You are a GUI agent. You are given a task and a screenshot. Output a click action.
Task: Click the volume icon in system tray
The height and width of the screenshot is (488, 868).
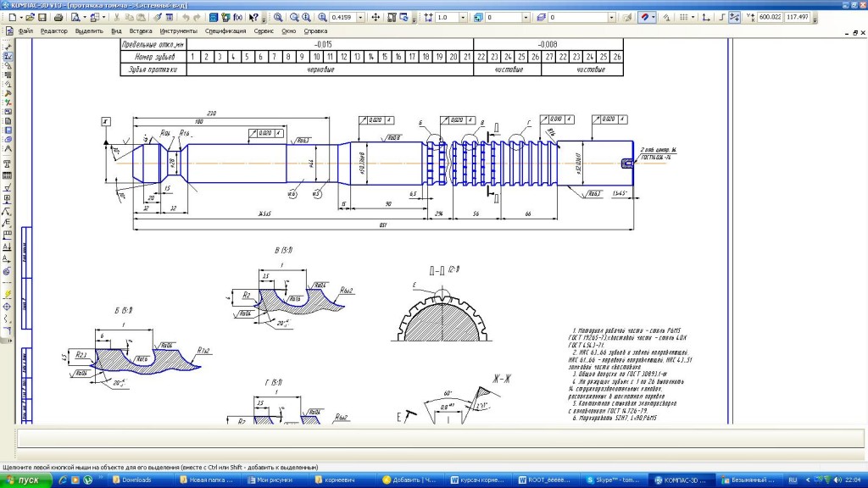point(837,480)
